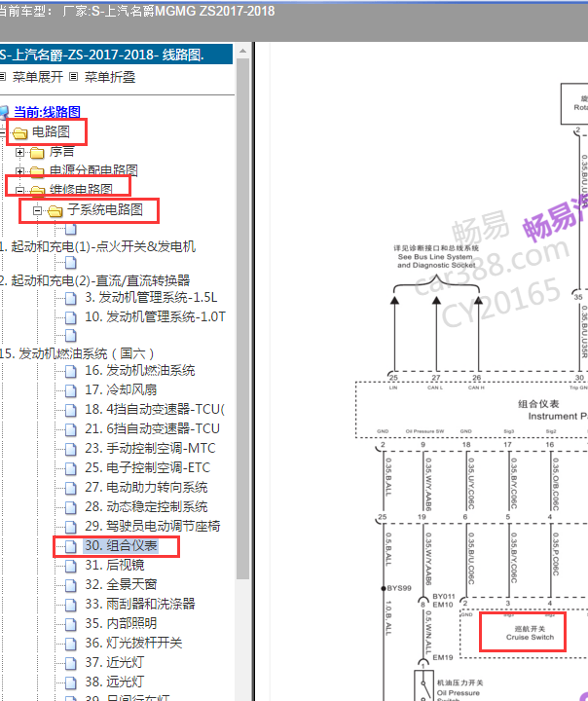Click document icon beside 31. 后视镜
The height and width of the screenshot is (701, 588).
coord(71,567)
